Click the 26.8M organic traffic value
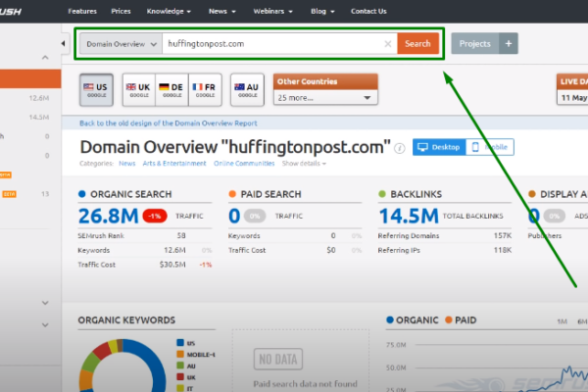Screen dimensions: 588x392 pos(109,216)
